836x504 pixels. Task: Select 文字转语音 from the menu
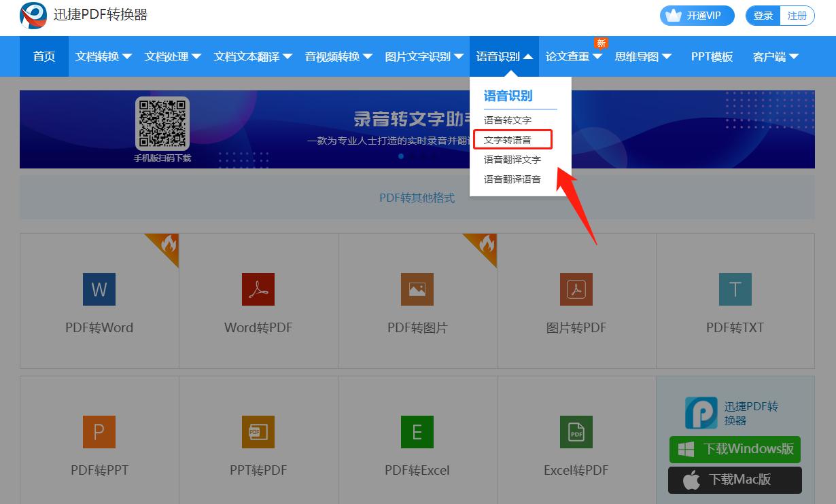pyautogui.click(x=512, y=139)
